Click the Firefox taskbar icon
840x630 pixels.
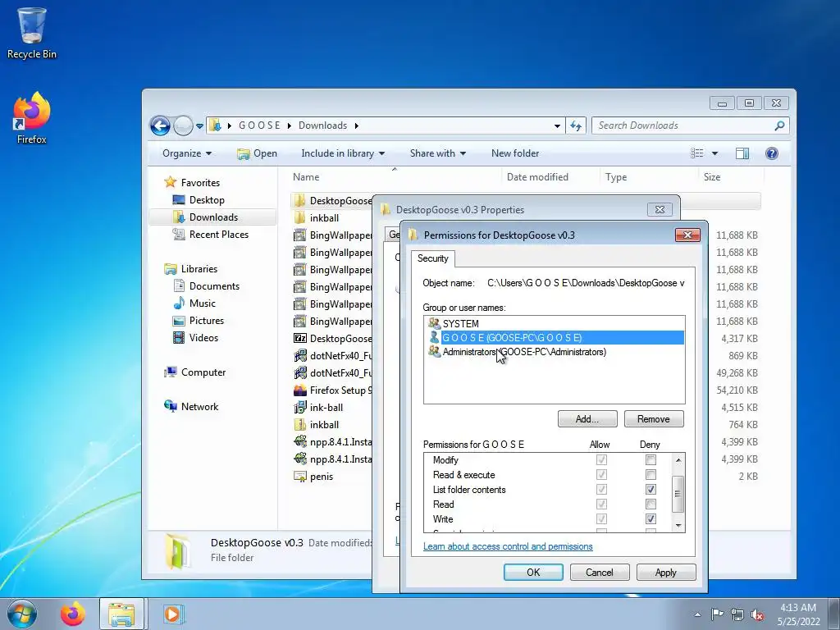click(x=73, y=614)
